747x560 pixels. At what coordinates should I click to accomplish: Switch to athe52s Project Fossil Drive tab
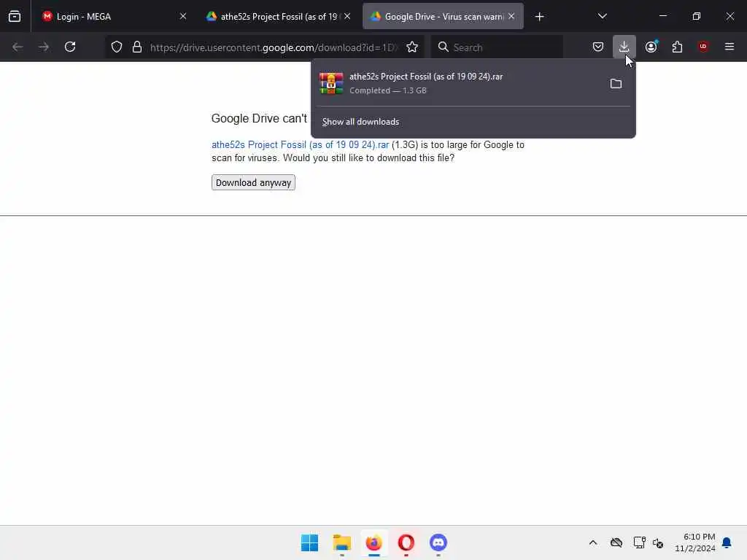(x=279, y=17)
